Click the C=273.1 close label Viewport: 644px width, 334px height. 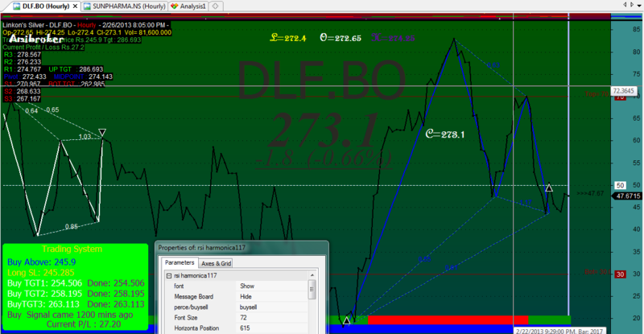coord(445,134)
